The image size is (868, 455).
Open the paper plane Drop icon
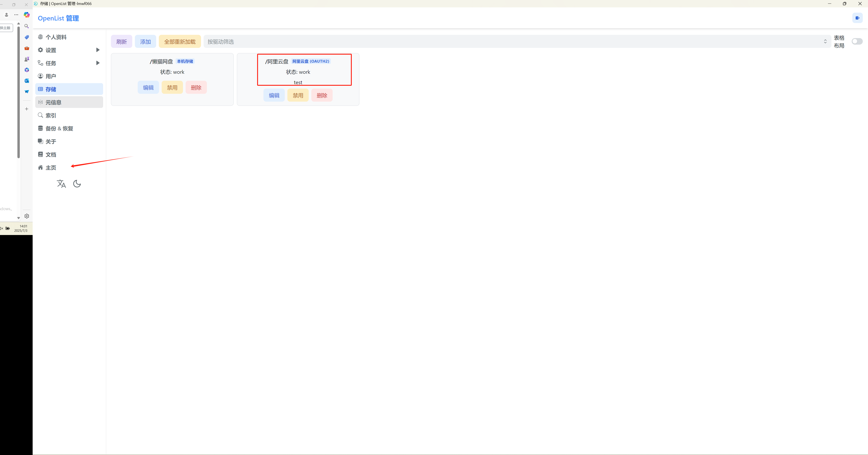[x=27, y=92]
